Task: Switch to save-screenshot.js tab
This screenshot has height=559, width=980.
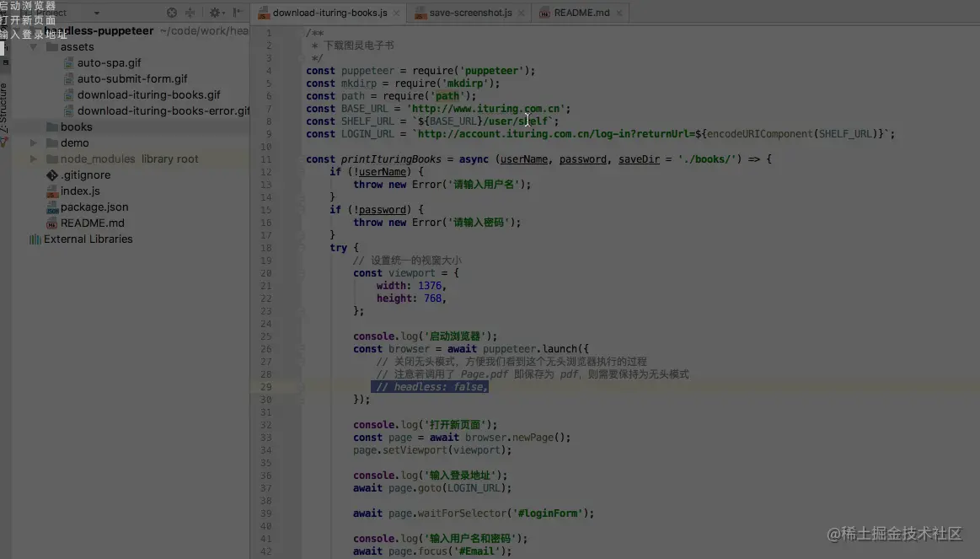Action: coord(470,13)
